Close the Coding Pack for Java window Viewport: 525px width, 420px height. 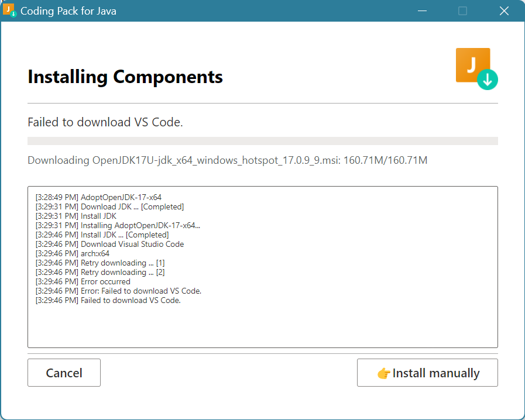[503, 11]
